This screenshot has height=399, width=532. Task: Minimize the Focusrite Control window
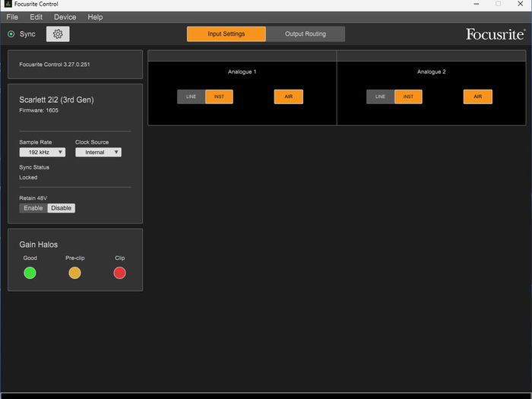tap(477, 4)
